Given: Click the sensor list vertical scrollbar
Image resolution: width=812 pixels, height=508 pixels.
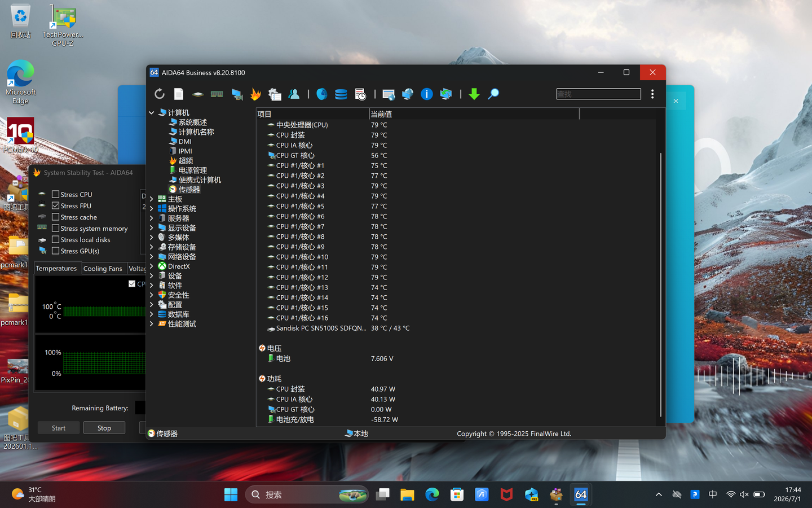Looking at the screenshot, I should point(660,285).
